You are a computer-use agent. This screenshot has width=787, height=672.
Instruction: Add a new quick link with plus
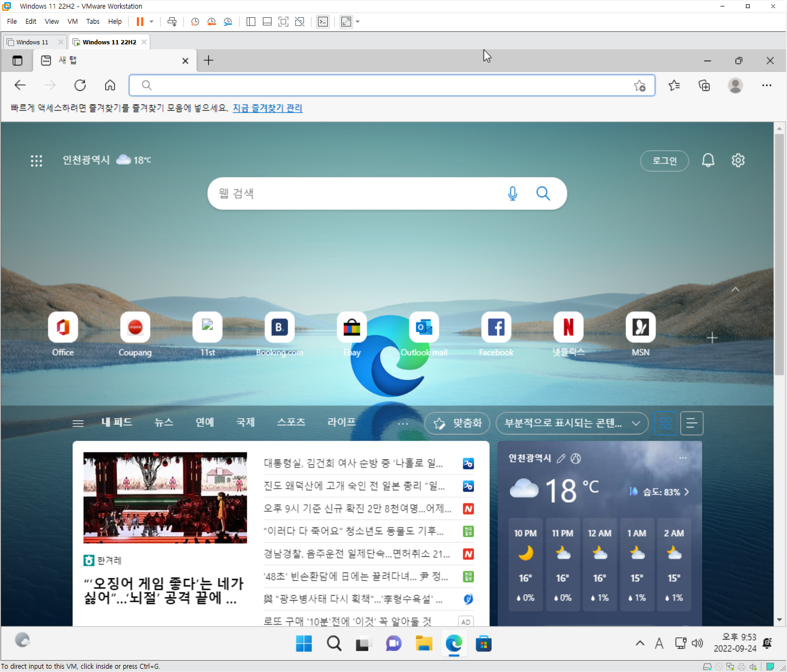pos(712,338)
